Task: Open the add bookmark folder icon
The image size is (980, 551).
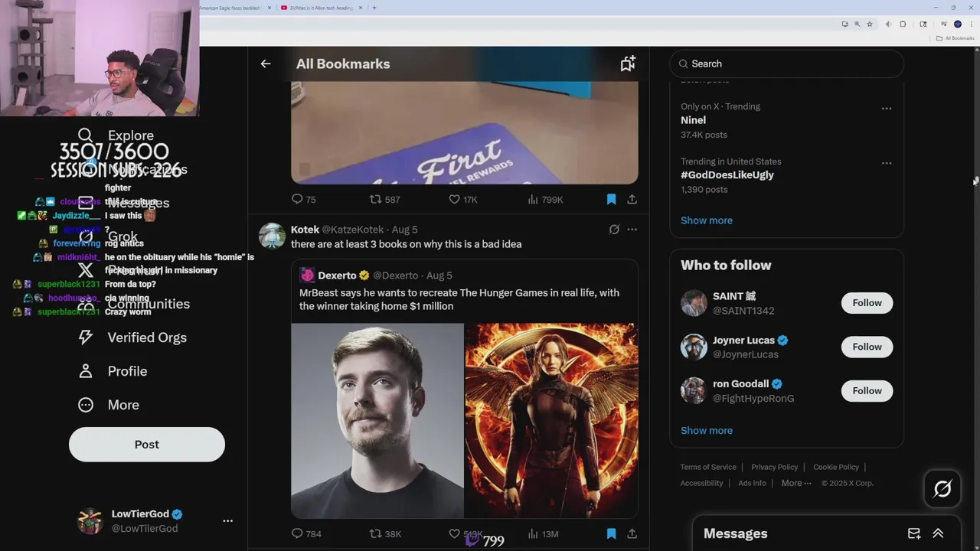Action: click(x=628, y=64)
